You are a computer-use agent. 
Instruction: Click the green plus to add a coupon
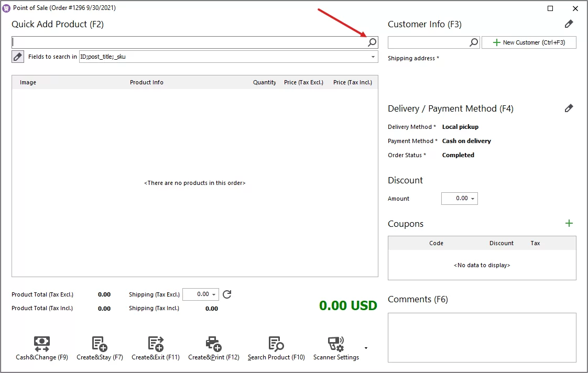tap(569, 223)
